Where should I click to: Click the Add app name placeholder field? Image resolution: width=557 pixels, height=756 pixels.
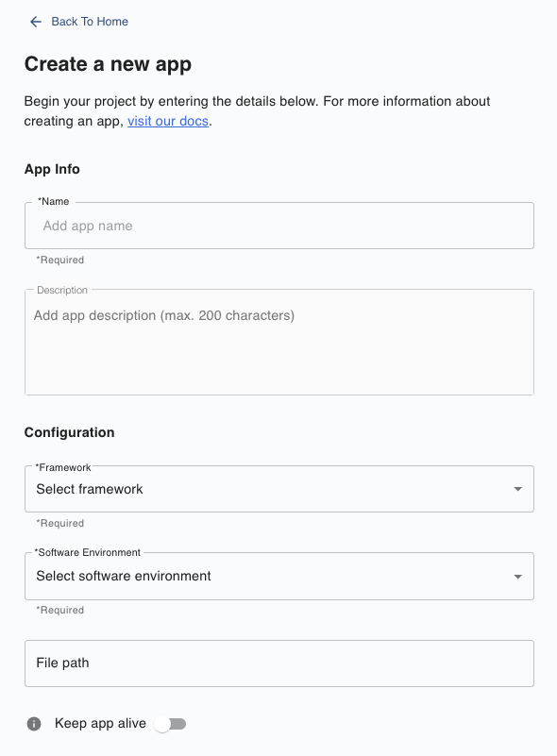pyautogui.click(x=278, y=226)
